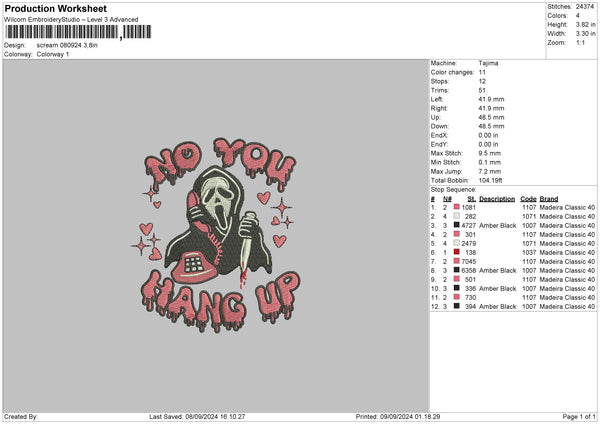Click the Machine value 'Tajima'

[x=488, y=63]
